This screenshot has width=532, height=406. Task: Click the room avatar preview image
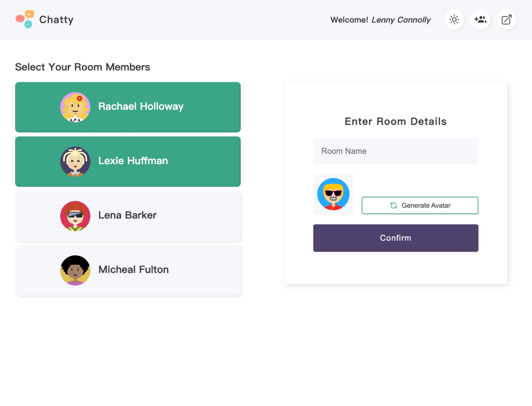[x=334, y=194]
